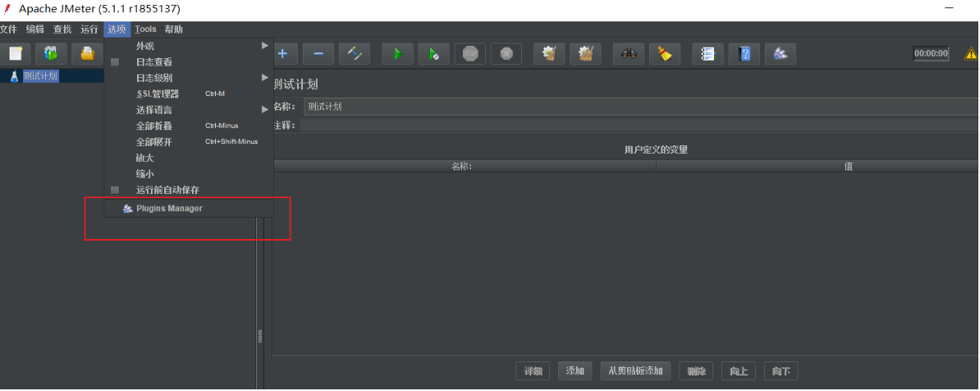This screenshot has width=980, height=391.
Task: Open Plugins Manager from the options menu
Action: coord(189,209)
